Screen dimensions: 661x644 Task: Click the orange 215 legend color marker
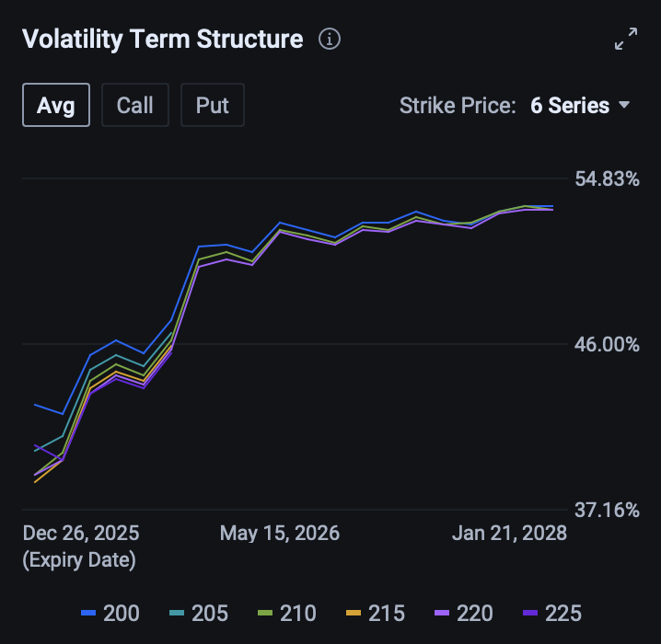point(354,614)
